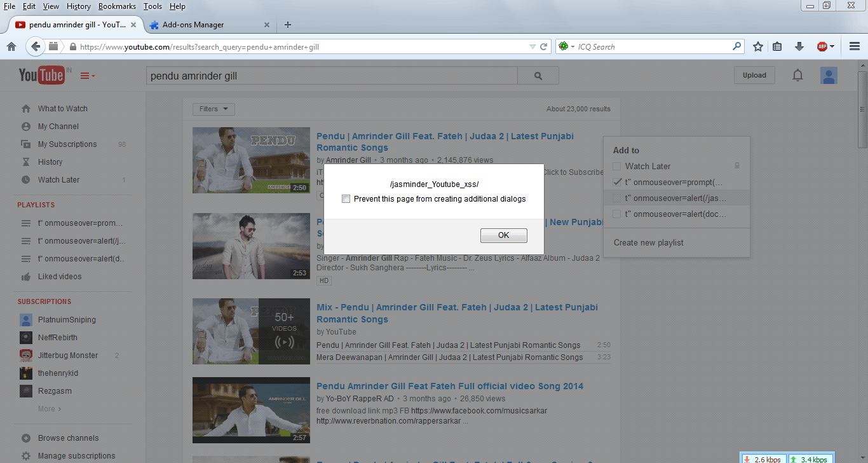Click the YouTube logo
This screenshot has height=463, width=868.
[x=42, y=75]
